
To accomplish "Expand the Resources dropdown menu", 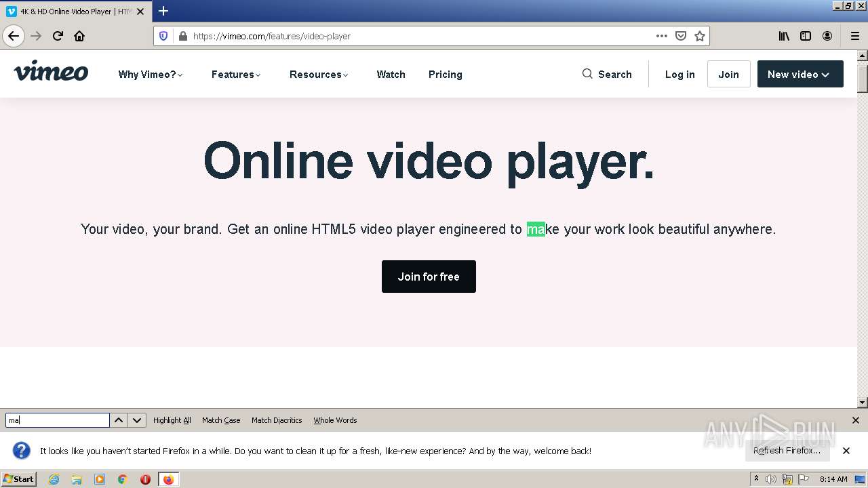I will 319,75.
